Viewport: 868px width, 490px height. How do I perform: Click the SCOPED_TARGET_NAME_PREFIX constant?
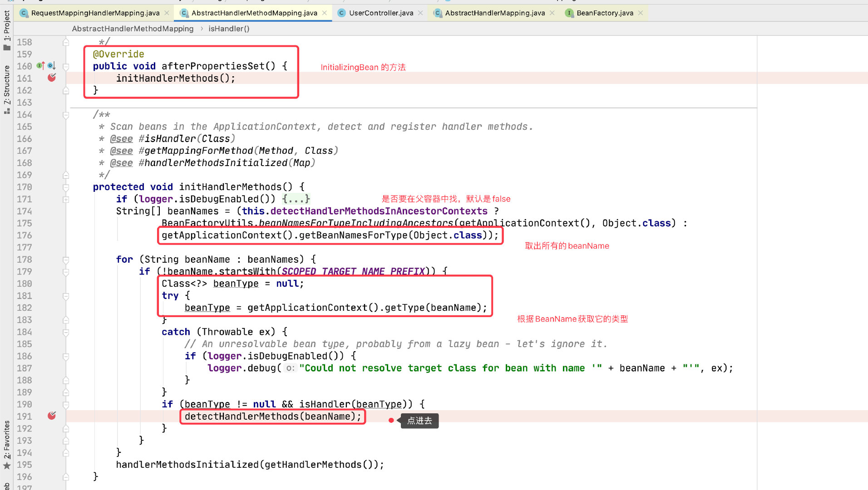pos(353,271)
